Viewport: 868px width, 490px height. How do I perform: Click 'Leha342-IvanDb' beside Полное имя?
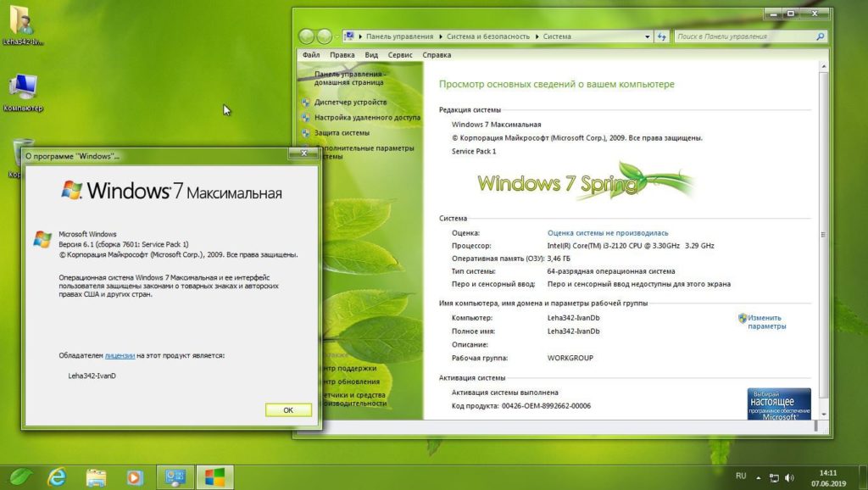pyautogui.click(x=574, y=331)
